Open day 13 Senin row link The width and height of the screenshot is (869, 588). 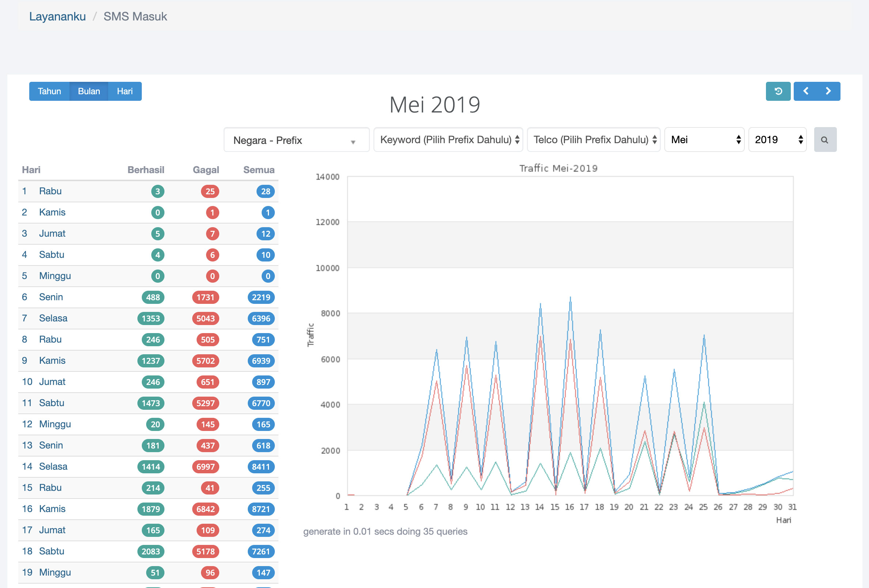(51, 445)
